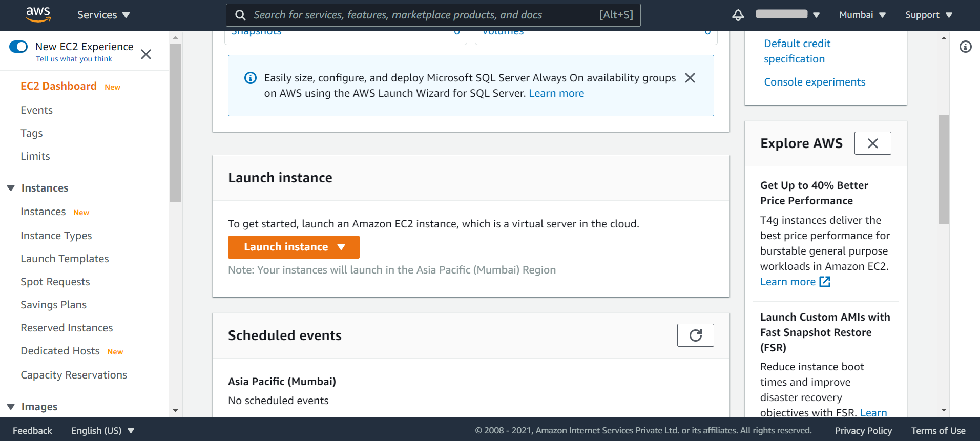Click the main page scroll down arrow
Screen dimensions: 980x441
pyautogui.click(x=944, y=410)
